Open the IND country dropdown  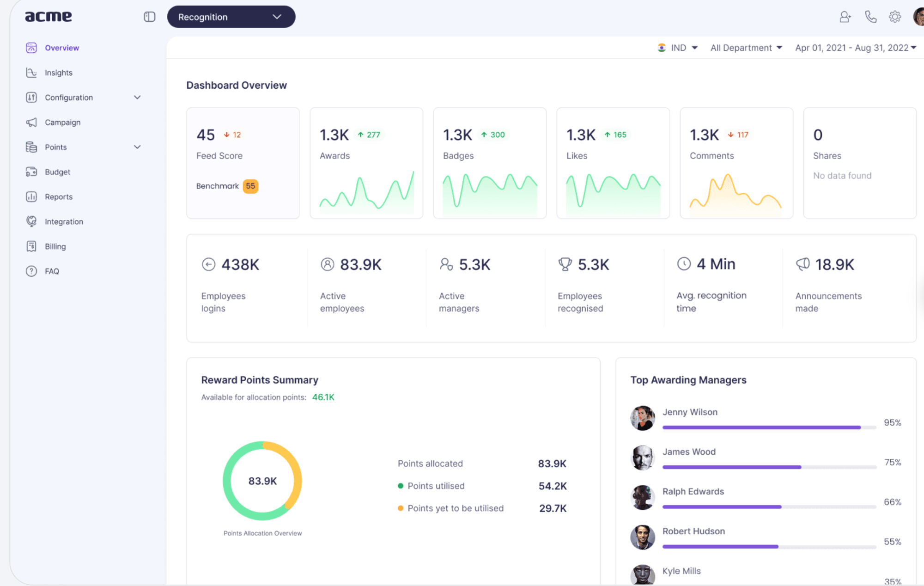(x=678, y=48)
